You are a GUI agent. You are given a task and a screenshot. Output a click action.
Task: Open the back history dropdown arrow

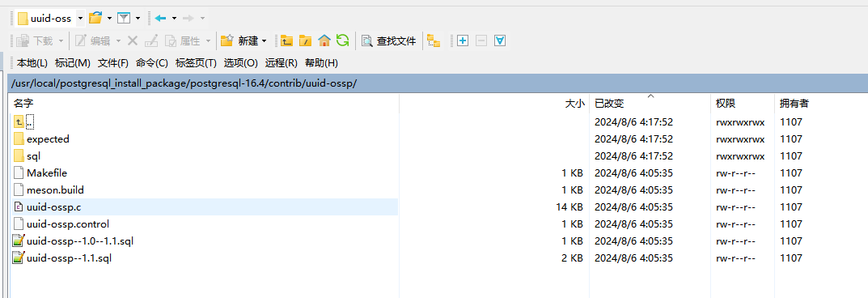[175, 19]
